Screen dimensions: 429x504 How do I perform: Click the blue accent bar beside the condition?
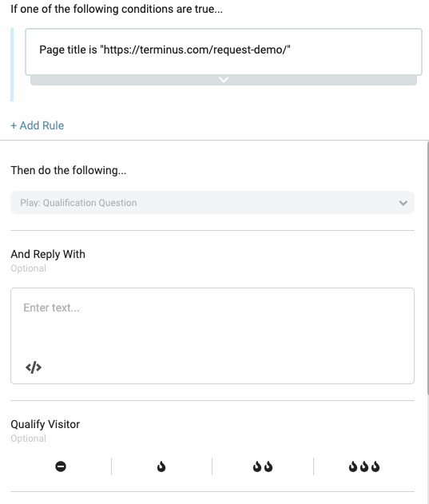click(12, 65)
